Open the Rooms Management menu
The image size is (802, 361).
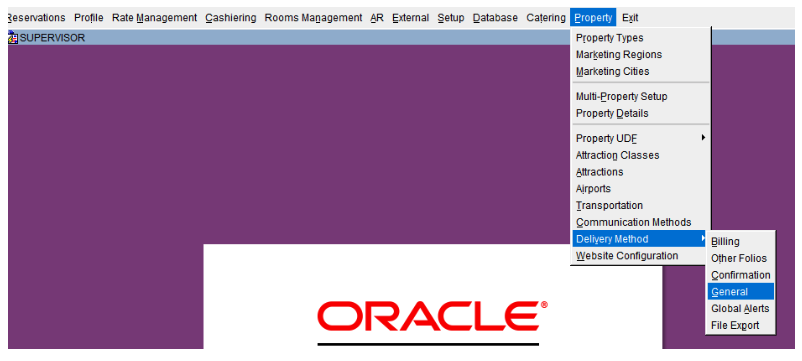pos(313,18)
